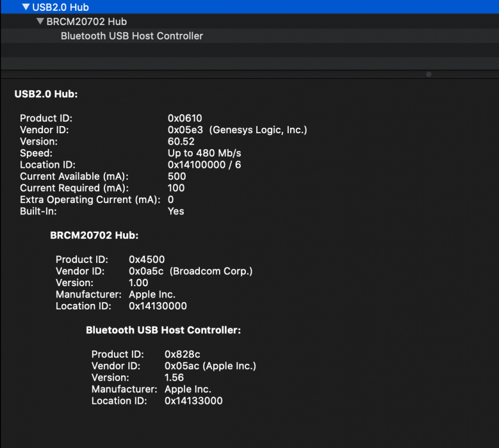The image size is (499, 448).
Task: Click the 'Current Required (mA):' label
Action: [74, 188]
